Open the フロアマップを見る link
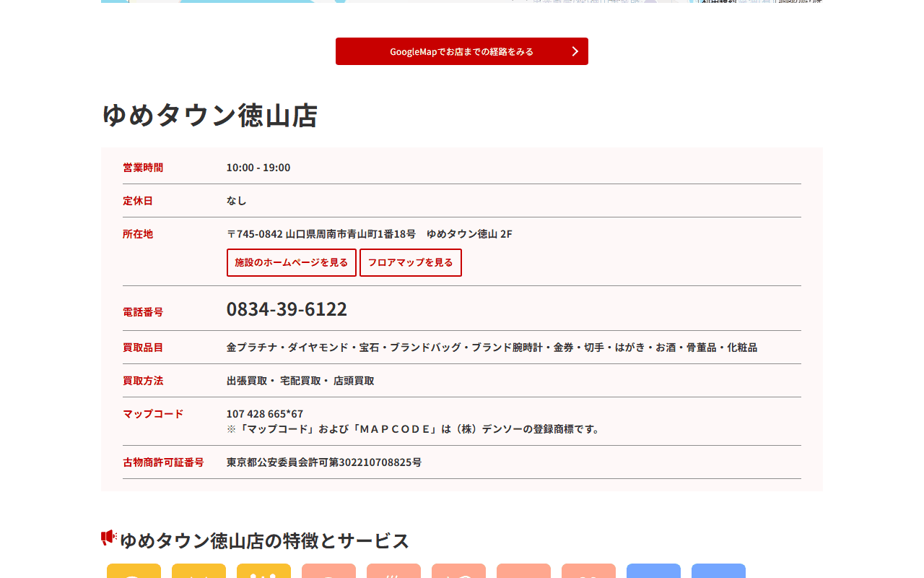 411,262
